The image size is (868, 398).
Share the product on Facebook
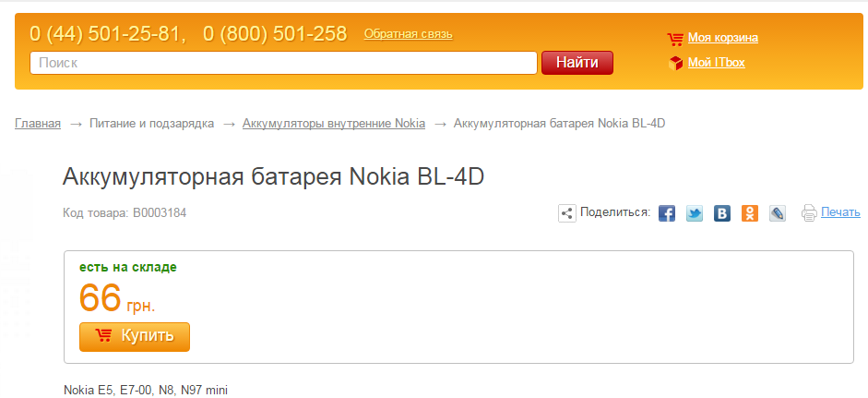tap(667, 213)
